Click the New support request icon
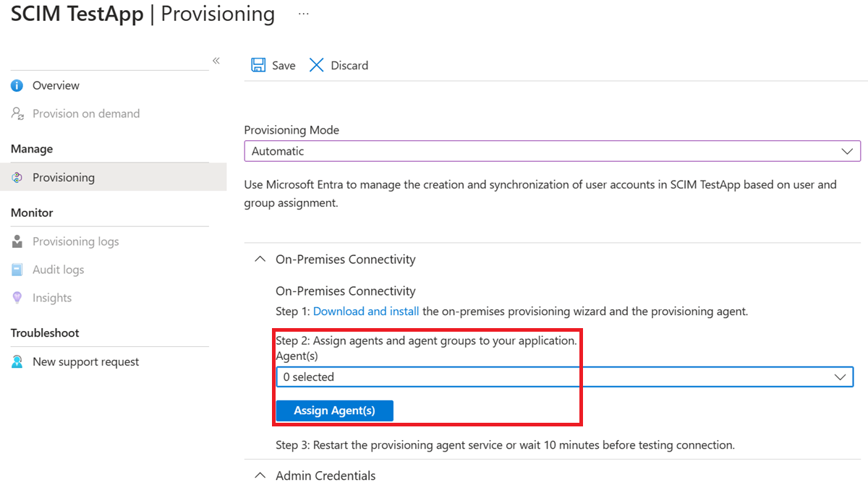Viewport: 868px width, 490px height. [x=16, y=361]
